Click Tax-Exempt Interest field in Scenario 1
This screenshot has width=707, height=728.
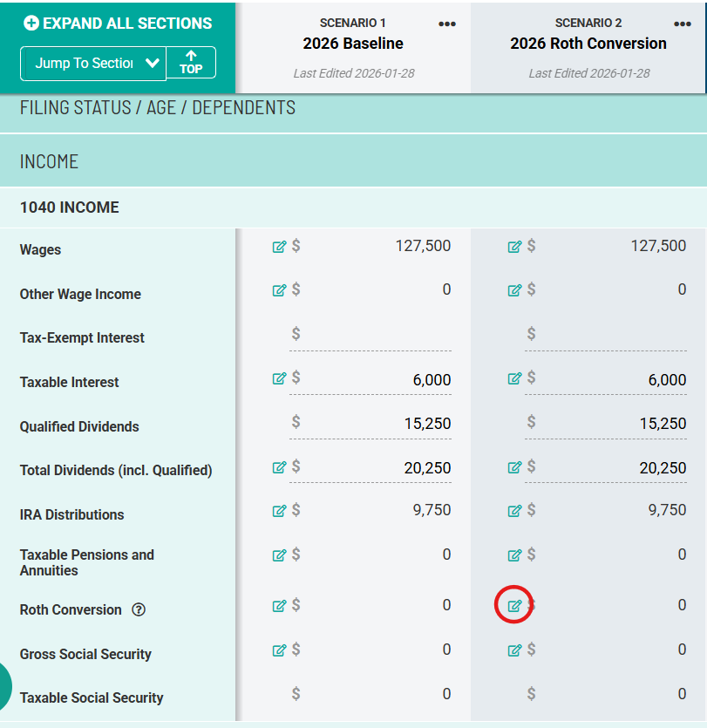point(370,335)
